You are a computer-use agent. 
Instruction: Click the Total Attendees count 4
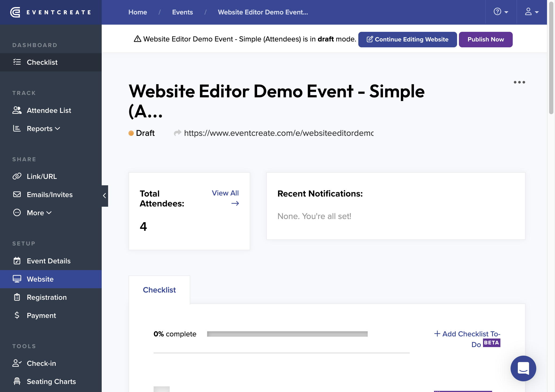pos(143,226)
